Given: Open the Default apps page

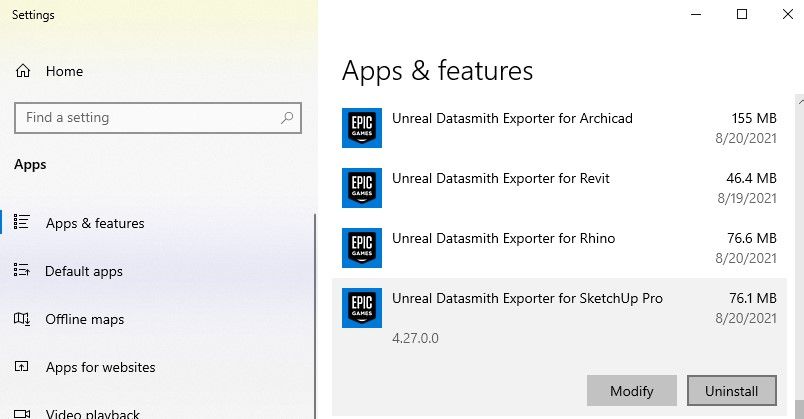Looking at the screenshot, I should [x=84, y=271].
